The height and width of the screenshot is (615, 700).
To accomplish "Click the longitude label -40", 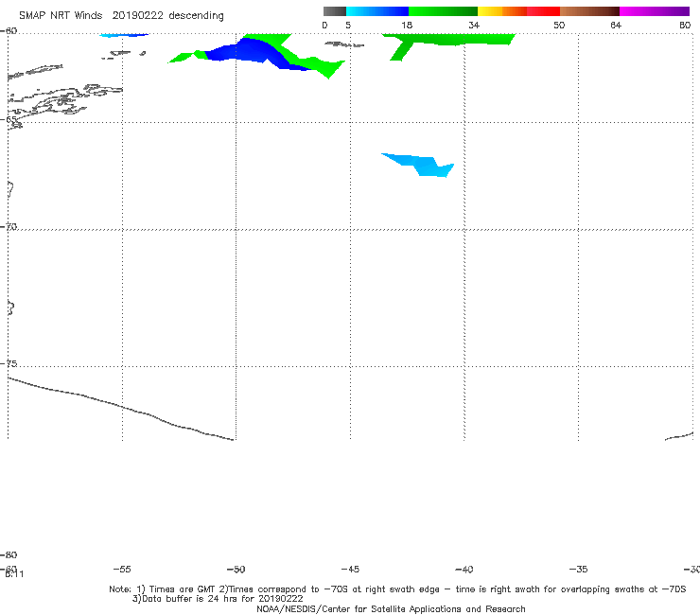I will pyautogui.click(x=464, y=569).
